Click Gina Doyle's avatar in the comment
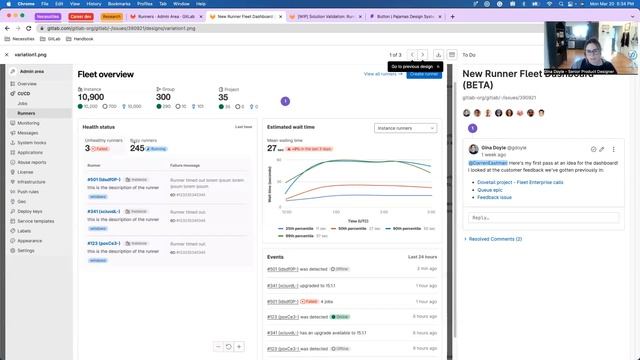 coord(473,149)
